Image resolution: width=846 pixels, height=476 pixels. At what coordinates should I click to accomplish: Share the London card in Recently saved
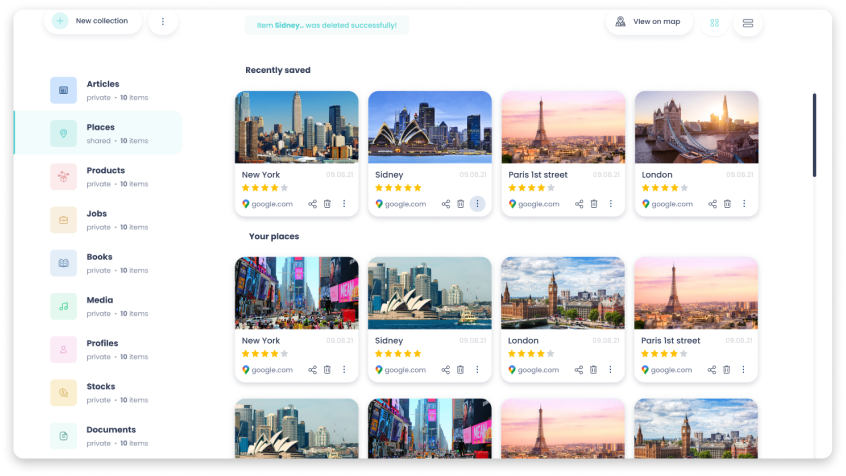713,204
